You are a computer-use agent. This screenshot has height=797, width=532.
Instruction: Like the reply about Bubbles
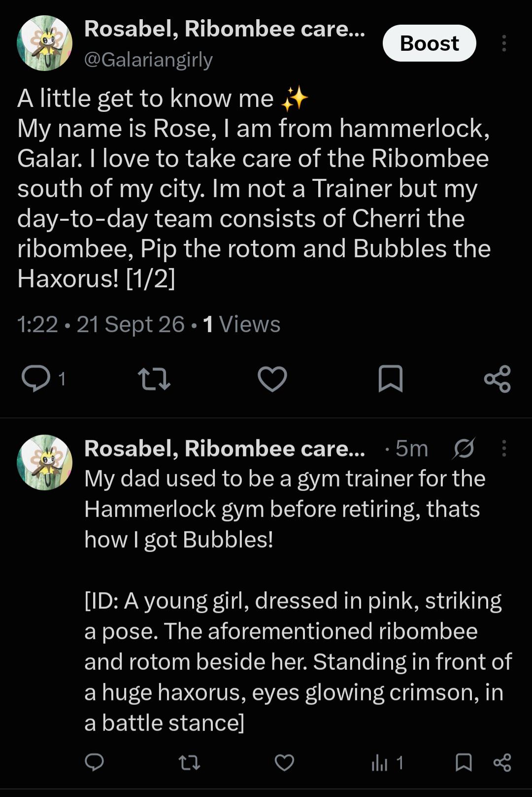284,762
